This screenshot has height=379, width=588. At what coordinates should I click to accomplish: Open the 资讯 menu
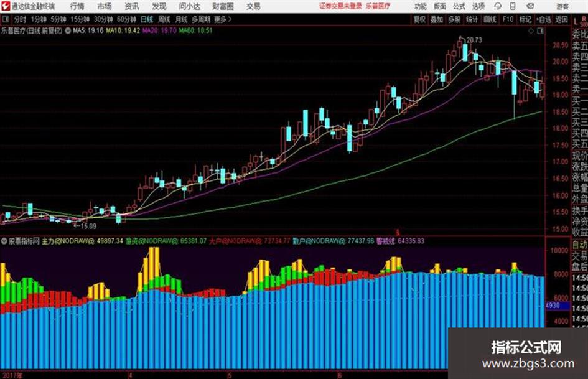point(132,6)
